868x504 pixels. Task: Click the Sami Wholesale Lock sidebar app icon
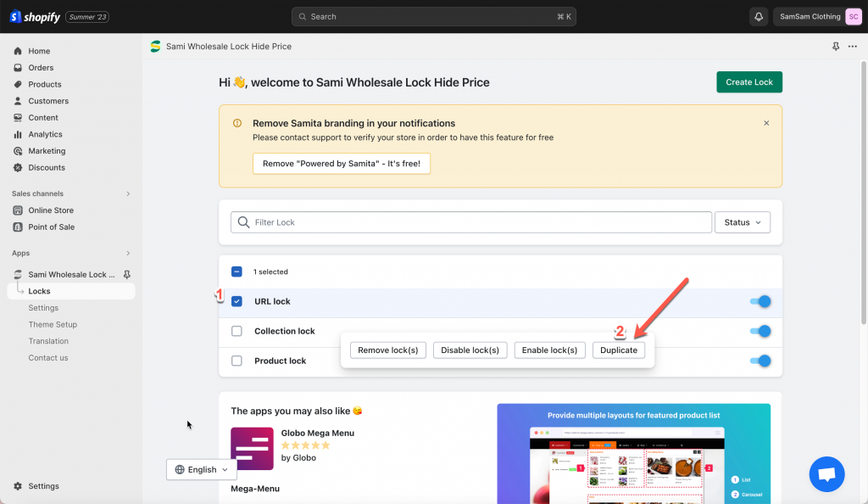(18, 275)
